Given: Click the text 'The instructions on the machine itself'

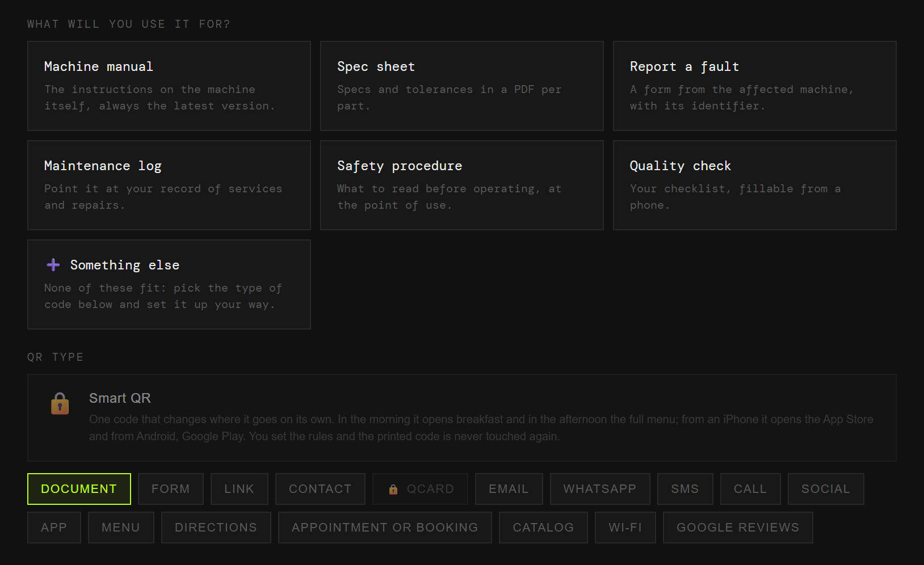Looking at the screenshot, I should [150, 98].
